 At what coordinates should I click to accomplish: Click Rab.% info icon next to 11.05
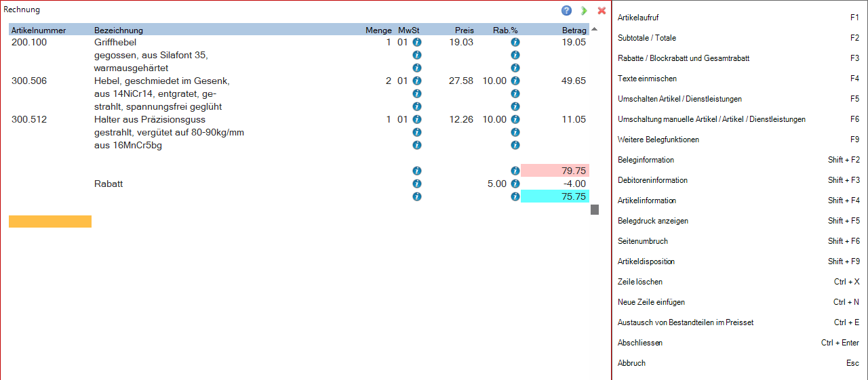(515, 119)
